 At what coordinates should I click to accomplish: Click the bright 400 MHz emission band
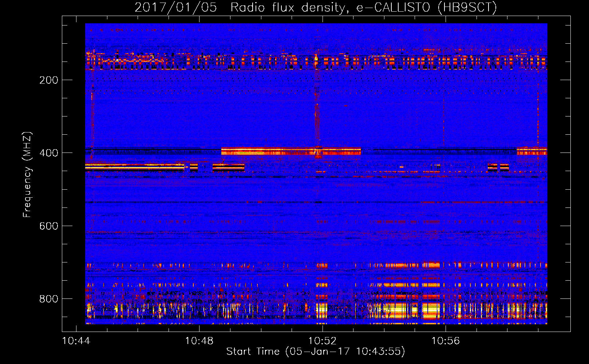(x=291, y=151)
